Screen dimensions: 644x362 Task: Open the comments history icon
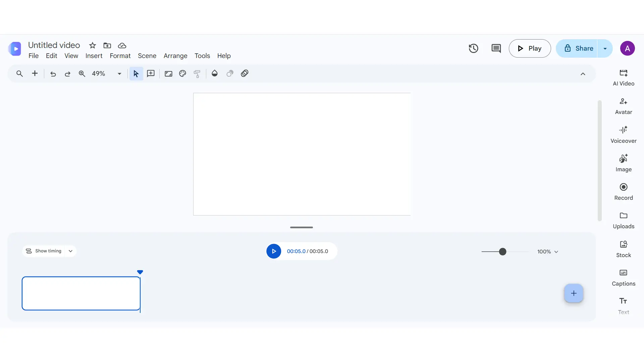496,48
